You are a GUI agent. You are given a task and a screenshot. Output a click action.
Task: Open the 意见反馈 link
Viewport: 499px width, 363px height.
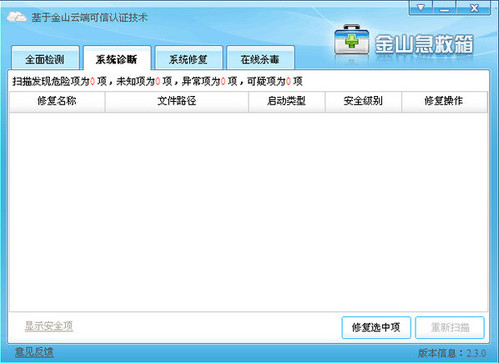click(x=34, y=352)
